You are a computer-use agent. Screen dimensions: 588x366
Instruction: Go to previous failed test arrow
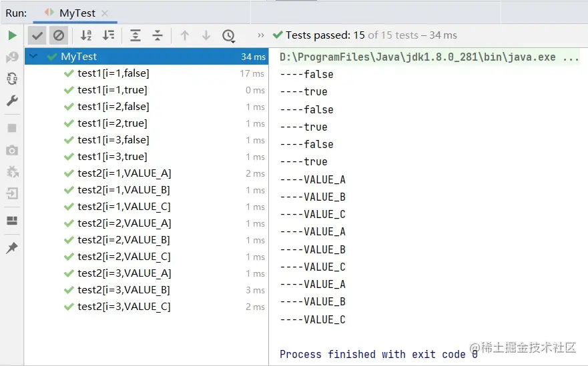coord(184,35)
